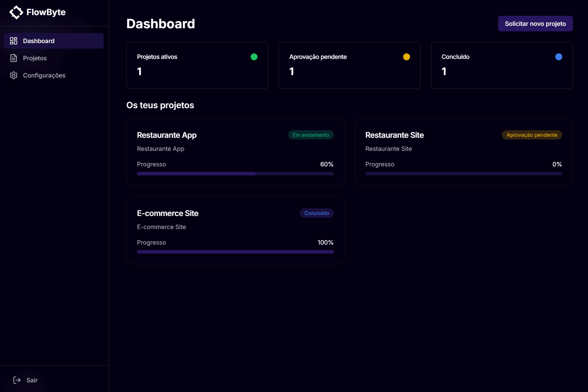The width and height of the screenshot is (588, 392).
Task: Log out using the Sair label
Action: coord(32,380)
